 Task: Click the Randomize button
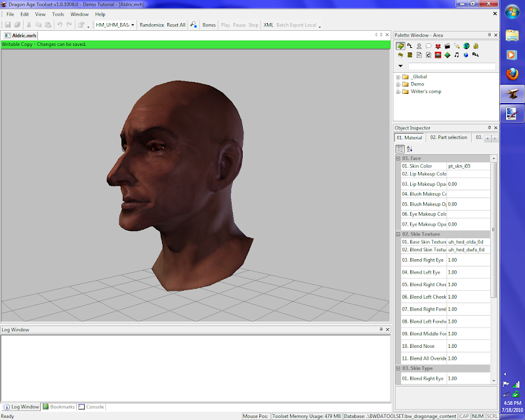[x=152, y=25]
